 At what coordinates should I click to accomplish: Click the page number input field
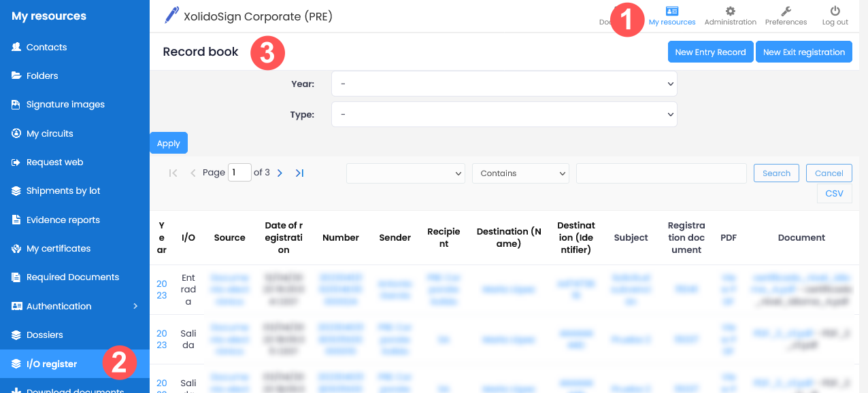coord(240,173)
